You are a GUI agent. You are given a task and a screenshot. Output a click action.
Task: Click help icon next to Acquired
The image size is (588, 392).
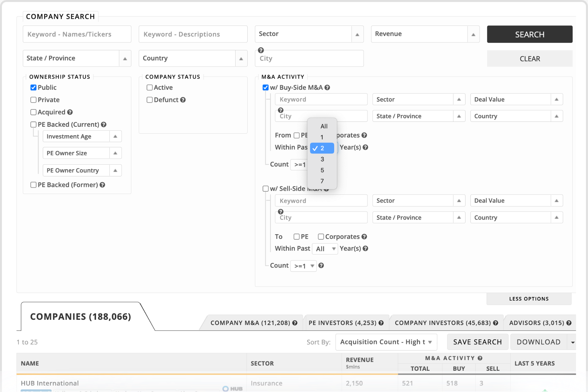(x=70, y=112)
